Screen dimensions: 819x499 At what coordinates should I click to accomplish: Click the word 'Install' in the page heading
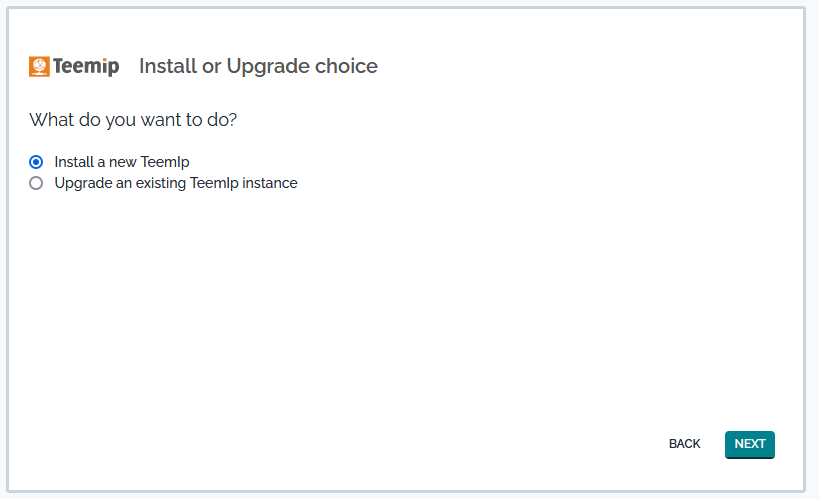(168, 67)
